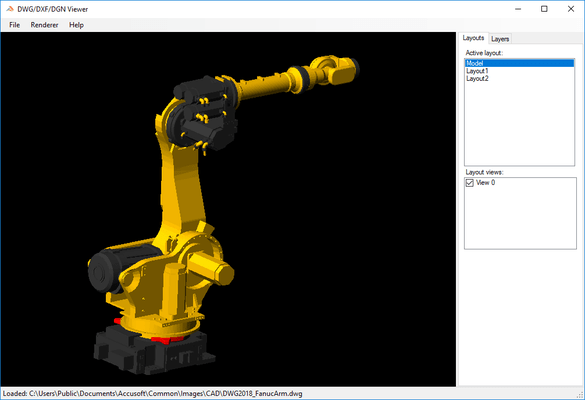585x400 pixels.
Task: Open the File menu
Action: (x=15, y=25)
